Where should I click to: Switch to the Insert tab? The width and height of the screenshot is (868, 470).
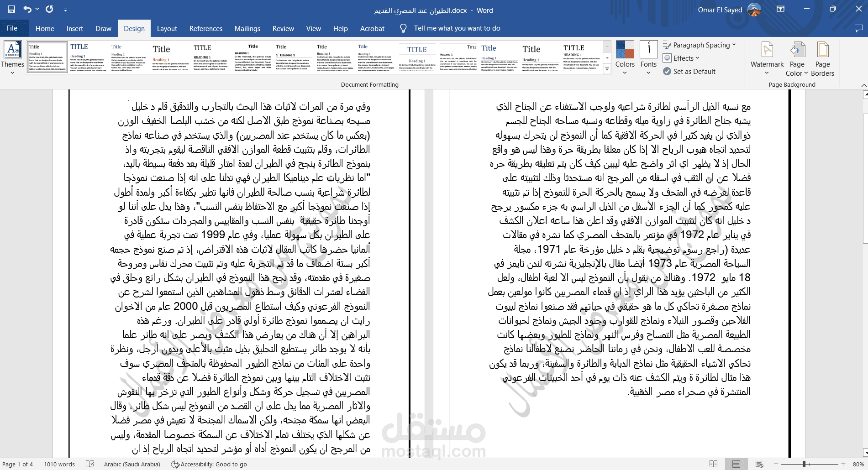tap(75, 28)
